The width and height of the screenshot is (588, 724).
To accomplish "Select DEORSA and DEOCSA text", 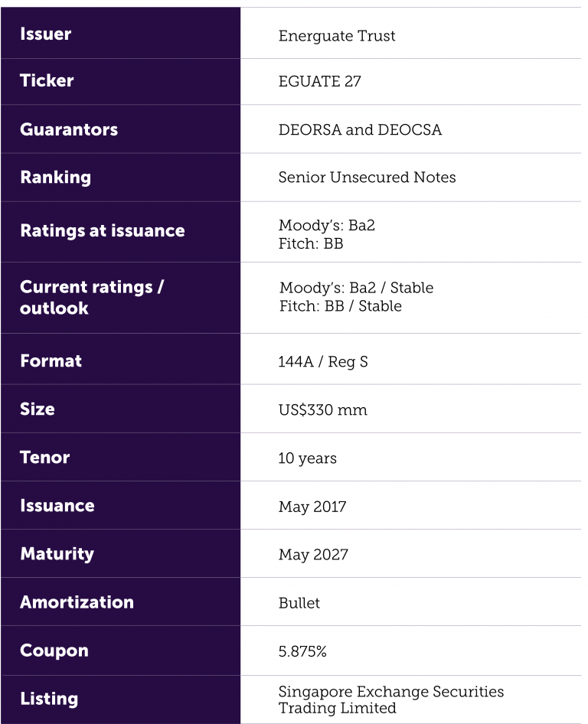I will tap(361, 130).
